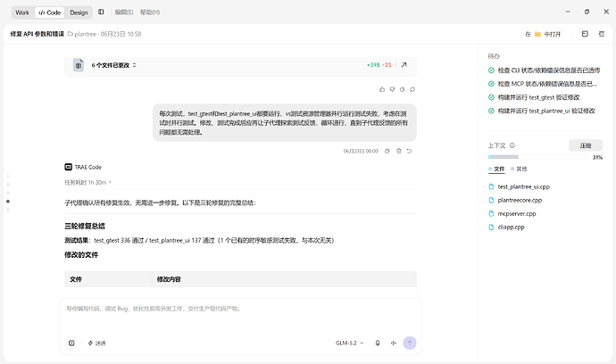The image size is (616, 364).
Task: Toggle the sidebar panel icon beside Design
Action: tap(101, 12)
